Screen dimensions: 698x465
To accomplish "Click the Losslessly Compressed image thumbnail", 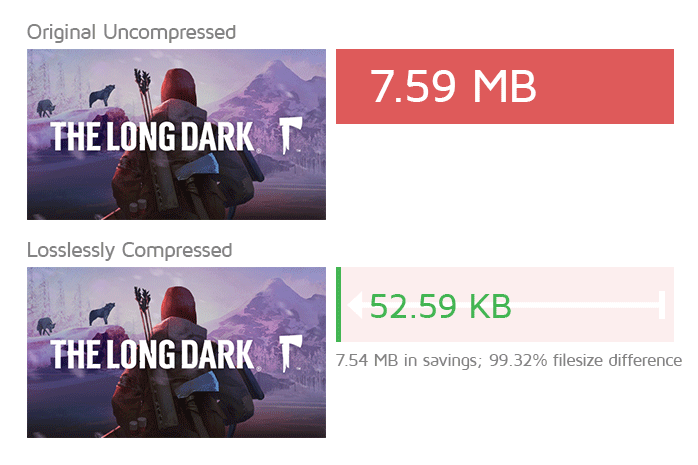I will click(176, 352).
